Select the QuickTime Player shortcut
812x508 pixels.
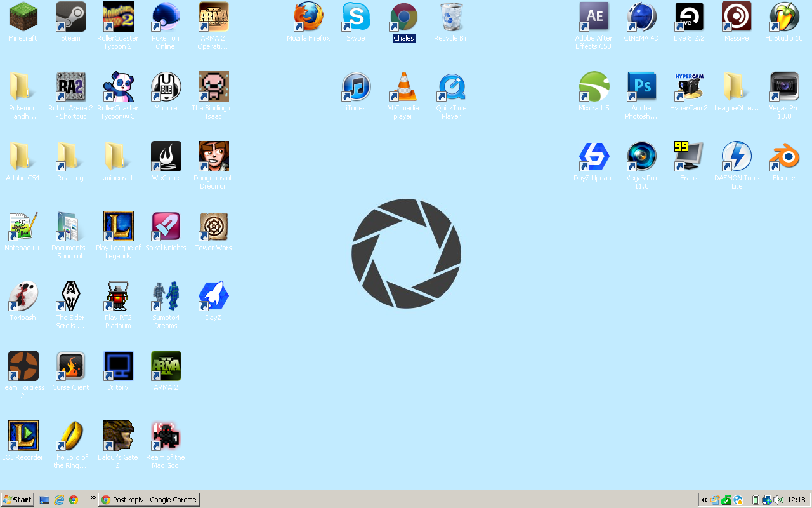pyautogui.click(x=451, y=87)
